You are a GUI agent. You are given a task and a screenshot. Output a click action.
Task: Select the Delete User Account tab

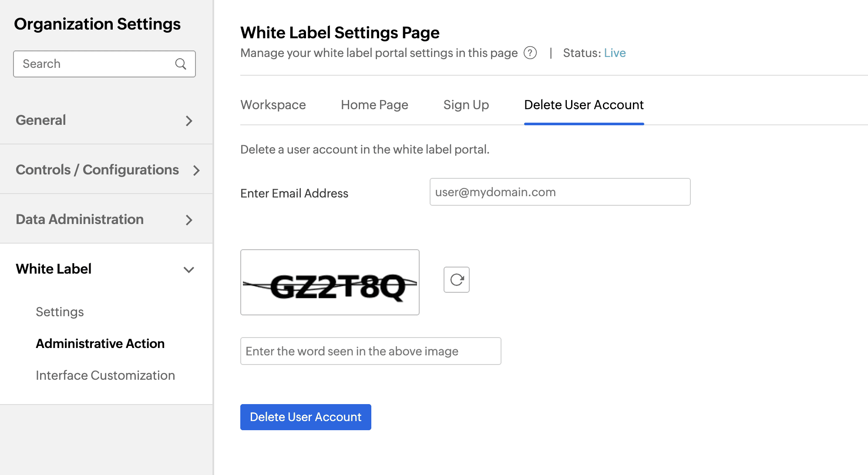point(584,105)
